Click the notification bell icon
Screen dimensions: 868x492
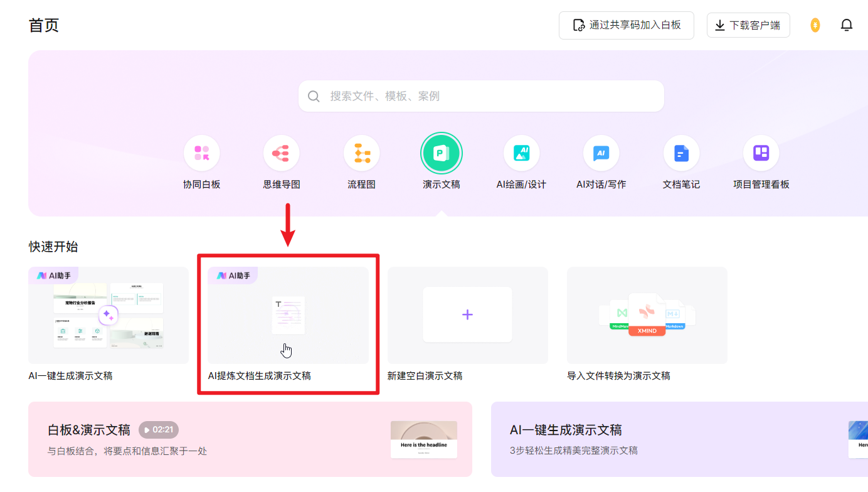point(847,25)
